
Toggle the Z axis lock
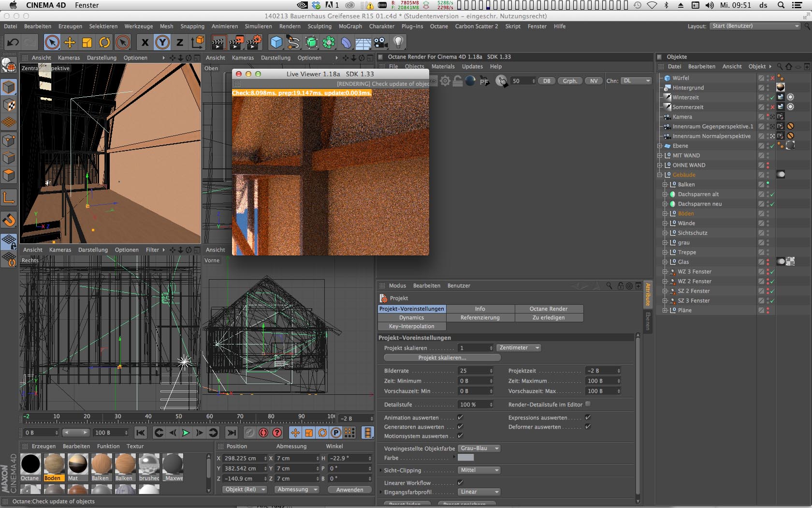click(180, 43)
